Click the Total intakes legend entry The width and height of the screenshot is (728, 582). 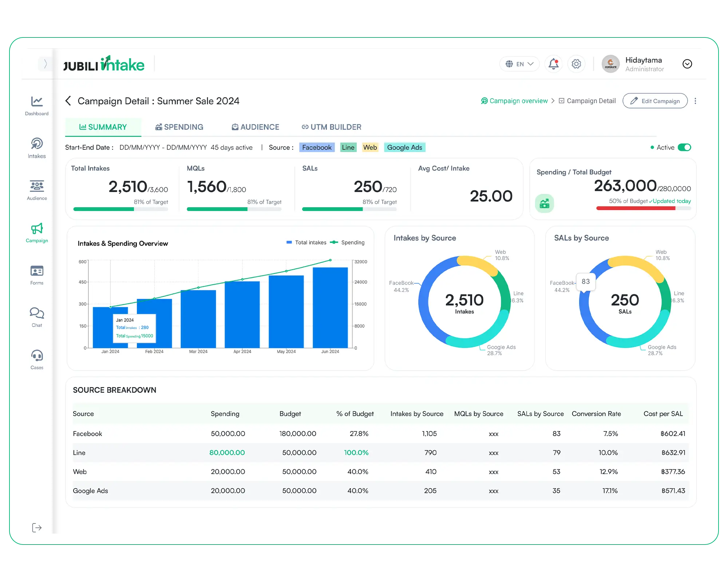[306, 243]
